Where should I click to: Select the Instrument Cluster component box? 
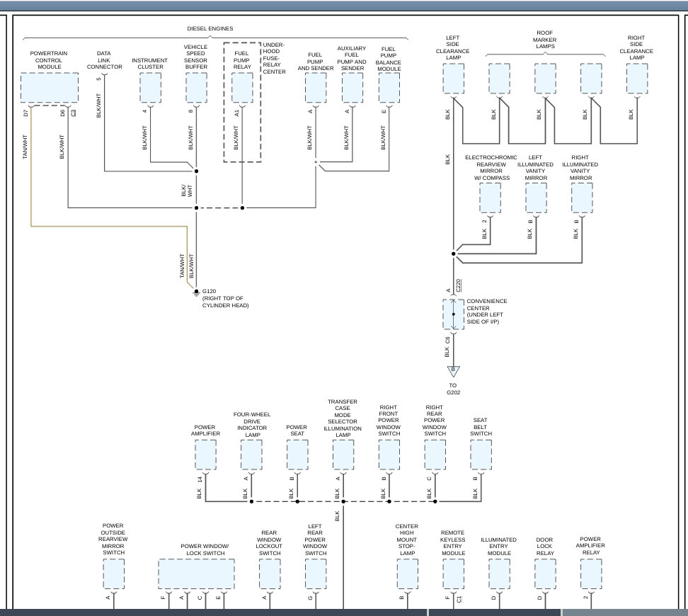(151, 88)
